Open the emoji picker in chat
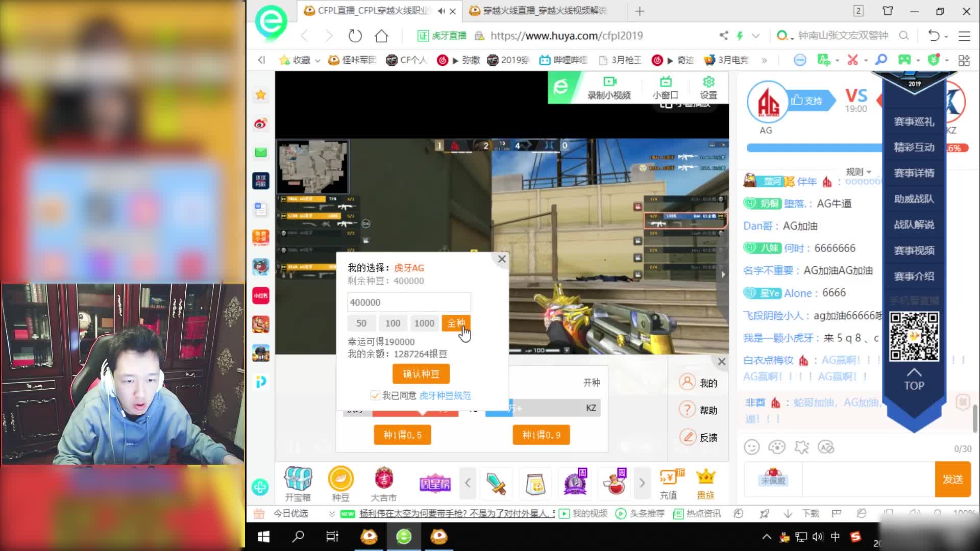980x551 pixels. 751,447
